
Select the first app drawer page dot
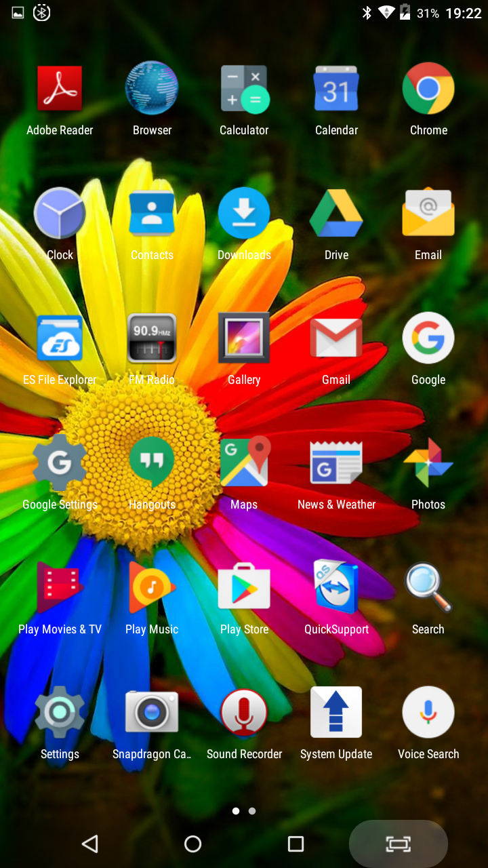click(236, 810)
